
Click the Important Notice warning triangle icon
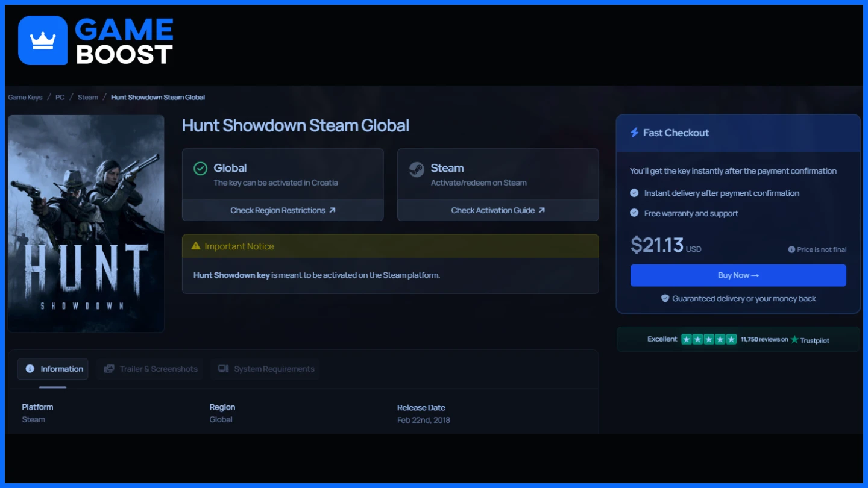[195, 246]
